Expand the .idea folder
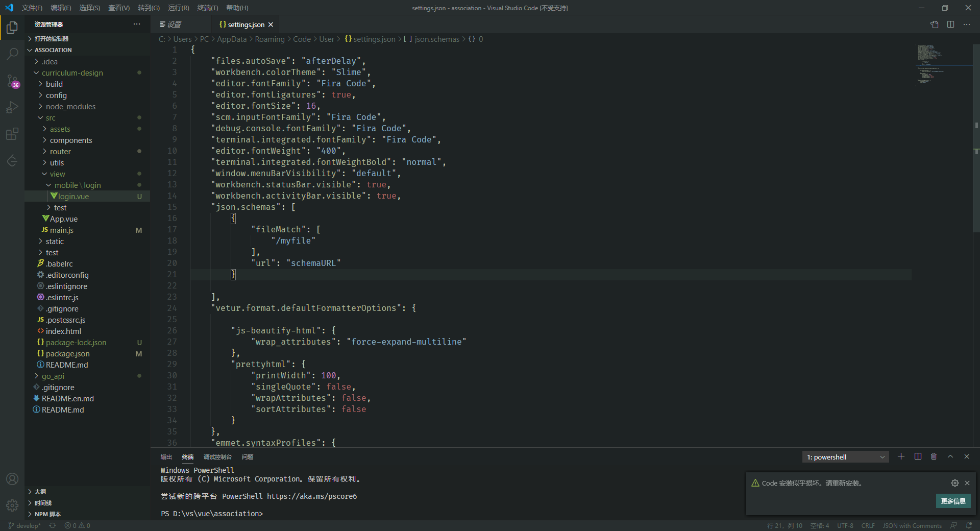Viewport: 980px width, 531px height. pos(87,61)
